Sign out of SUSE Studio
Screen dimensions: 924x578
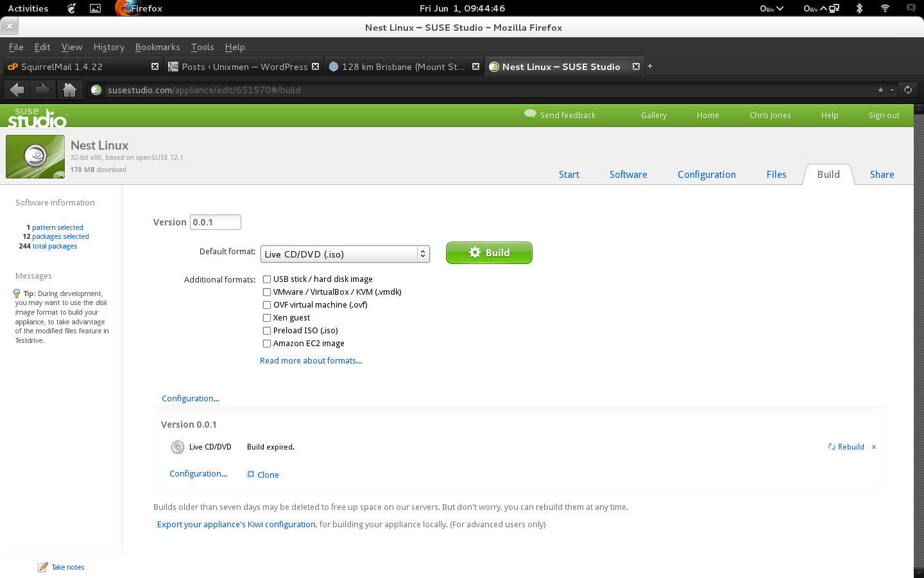pyautogui.click(x=884, y=116)
